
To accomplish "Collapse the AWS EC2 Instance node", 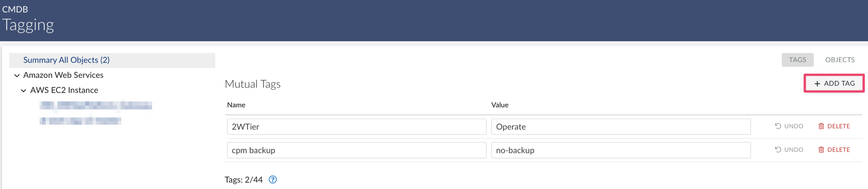I will pos(23,90).
